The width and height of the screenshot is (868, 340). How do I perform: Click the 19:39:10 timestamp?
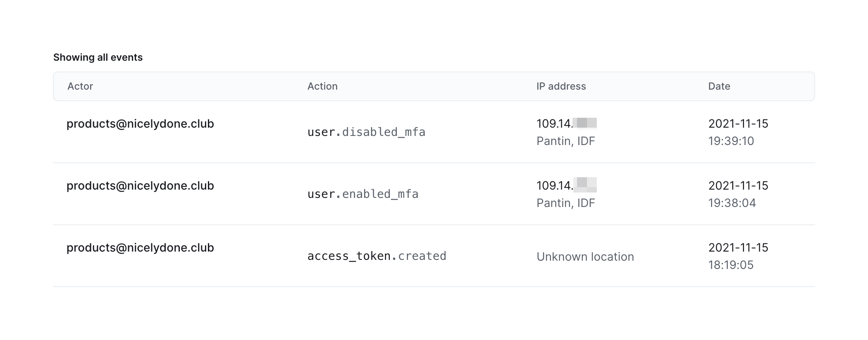point(731,141)
